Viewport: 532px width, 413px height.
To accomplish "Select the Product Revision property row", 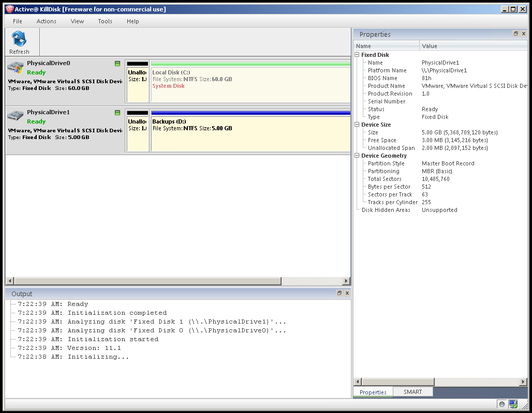I will (x=441, y=94).
